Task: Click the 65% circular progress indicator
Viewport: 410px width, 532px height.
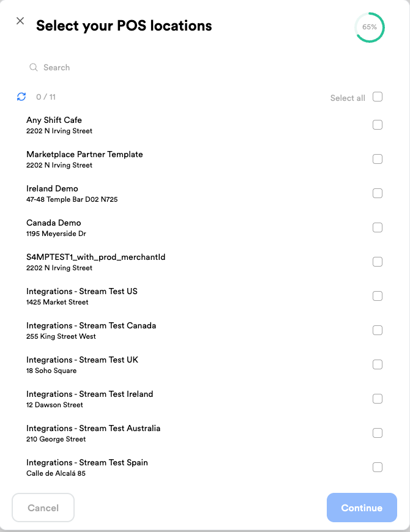Action: [369, 27]
